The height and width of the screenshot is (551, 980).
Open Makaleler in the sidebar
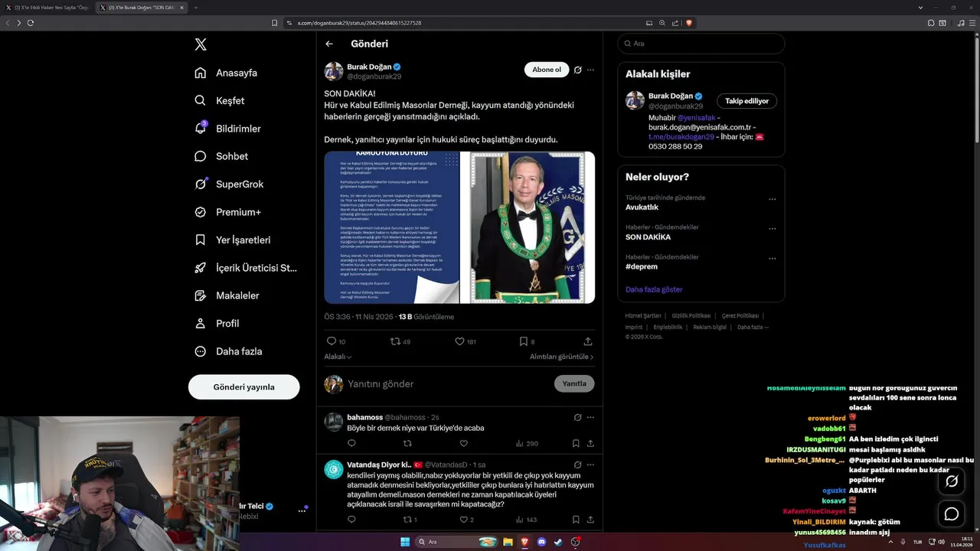tap(227, 295)
